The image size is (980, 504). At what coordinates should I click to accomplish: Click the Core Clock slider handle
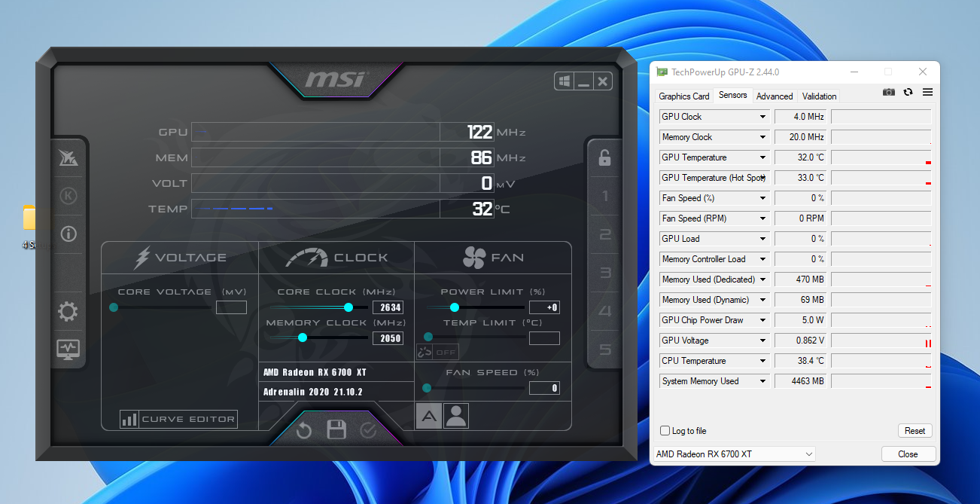pos(348,307)
